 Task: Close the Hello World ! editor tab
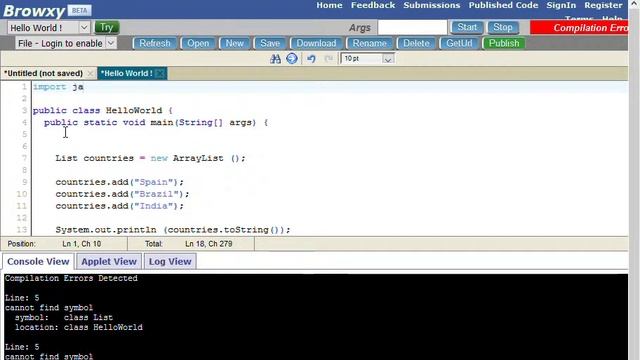tap(160, 73)
